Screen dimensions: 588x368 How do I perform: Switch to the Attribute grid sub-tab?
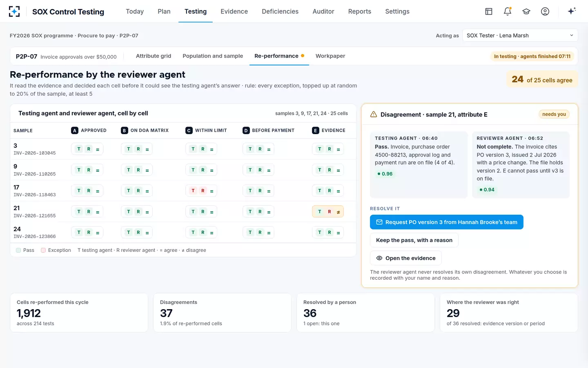154,56
